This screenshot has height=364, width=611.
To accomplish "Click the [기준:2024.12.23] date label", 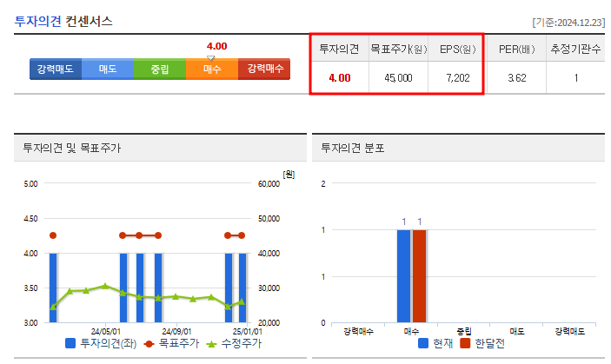I will tap(568, 23).
